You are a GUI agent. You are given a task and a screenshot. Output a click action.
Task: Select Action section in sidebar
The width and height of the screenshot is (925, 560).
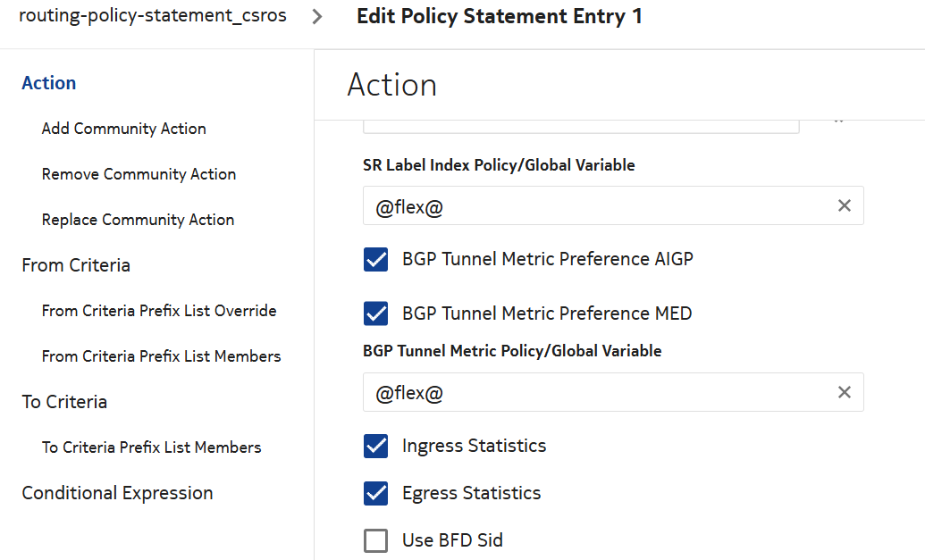tap(49, 83)
